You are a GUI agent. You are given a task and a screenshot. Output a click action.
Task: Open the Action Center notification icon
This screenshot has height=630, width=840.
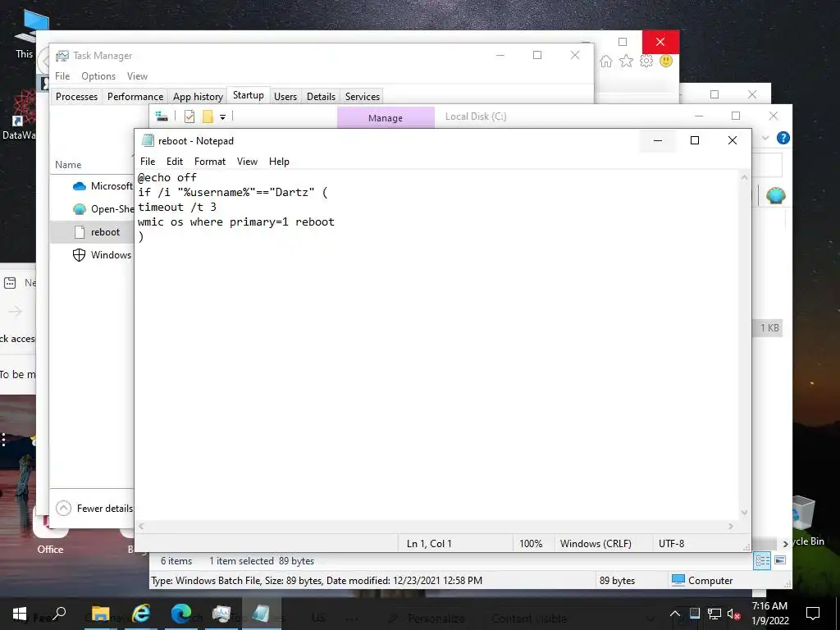(813, 614)
